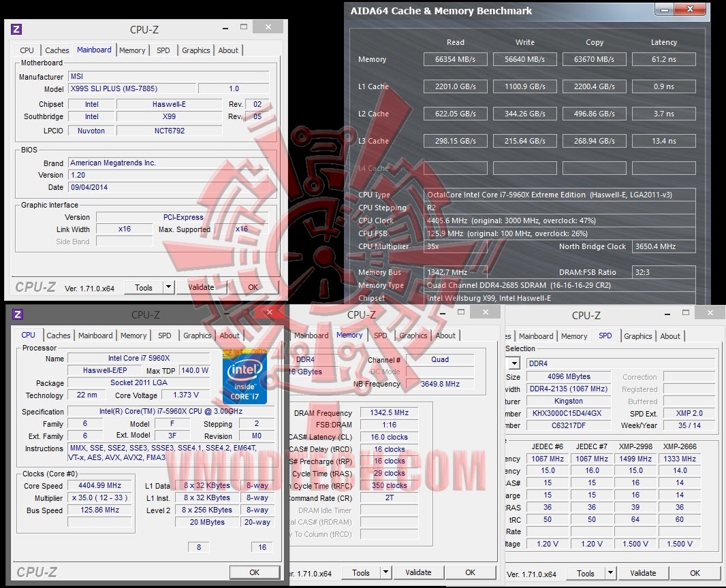Open About tab in SPD window
Screen dimensions: 726x588
tap(670, 336)
